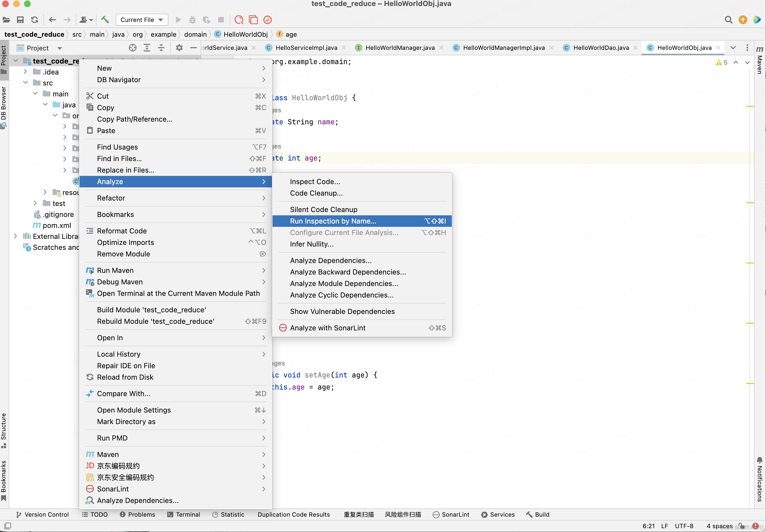Image resolution: width=766 pixels, height=532 pixels.
Task: Click the Collapse All icon in Project panel
Action: pyautogui.click(x=161, y=48)
